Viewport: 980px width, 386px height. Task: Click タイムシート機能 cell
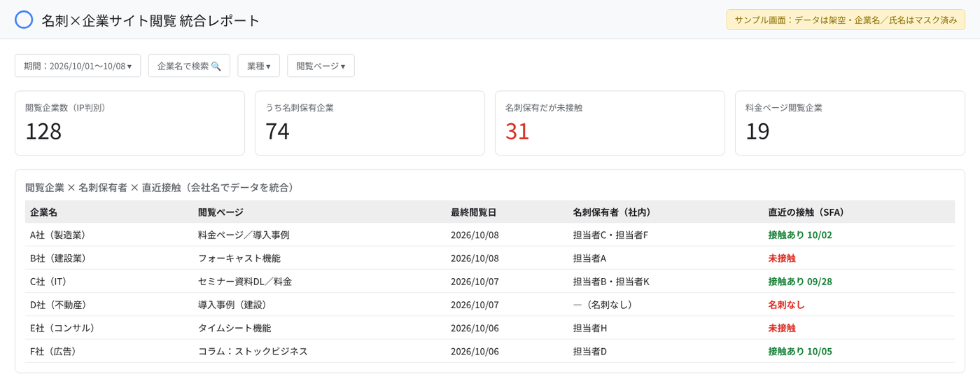coord(234,328)
